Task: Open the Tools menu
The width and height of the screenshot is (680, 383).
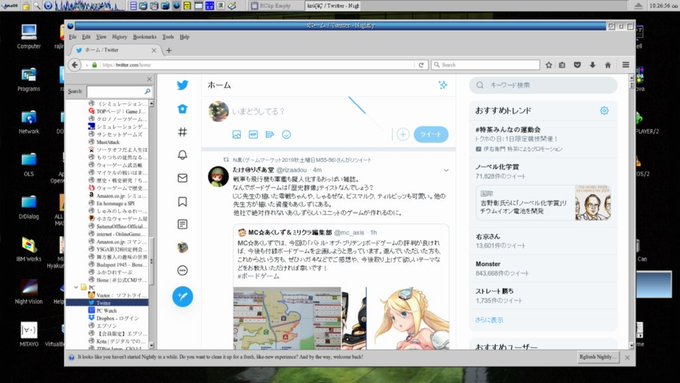Action: [x=168, y=37]
